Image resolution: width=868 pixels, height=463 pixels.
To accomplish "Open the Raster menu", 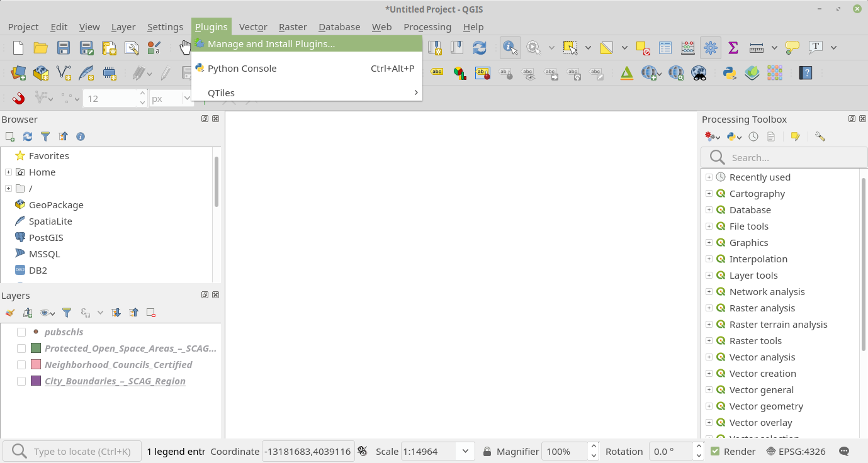I will click(293, 27).
